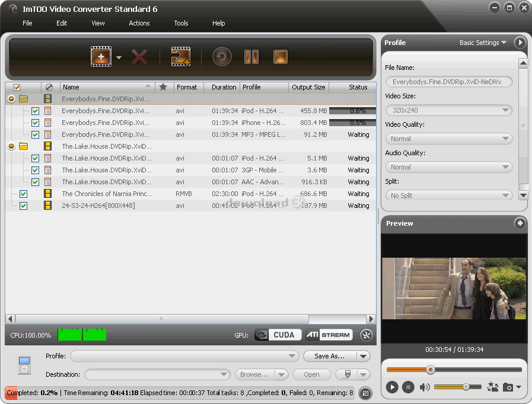Open settings via the wrench tools icon

pyautogui.click(x=366, y=335)
